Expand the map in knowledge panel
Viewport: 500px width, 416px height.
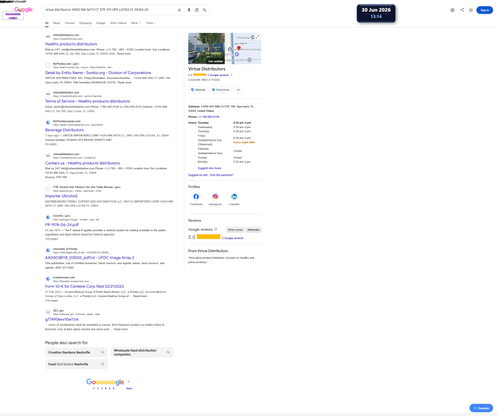point(257,37)
